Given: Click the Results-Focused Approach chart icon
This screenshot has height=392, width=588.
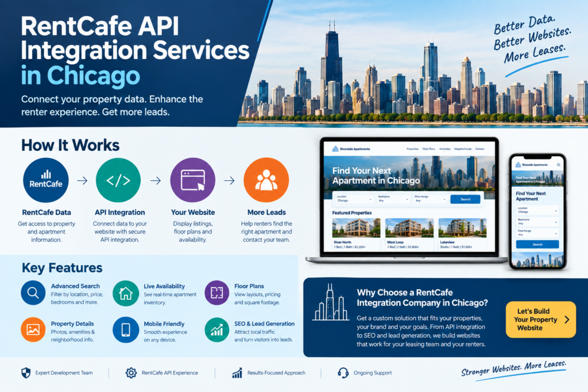Looking at the screenshot, I should (237, 373).
